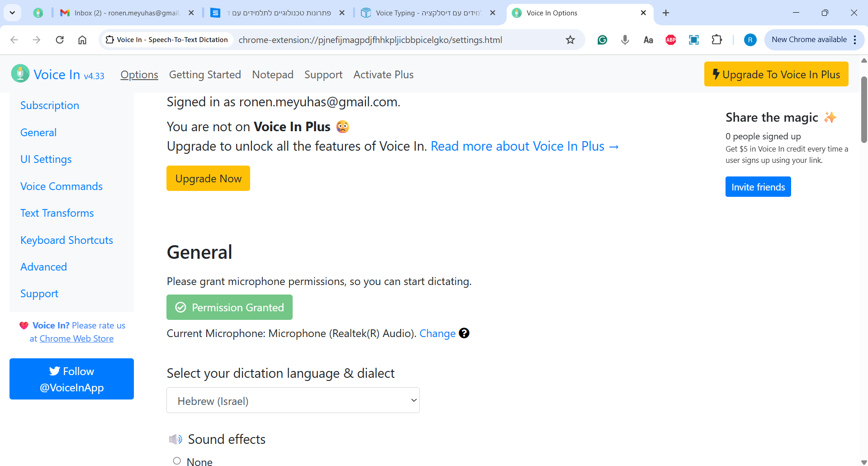Image resolution: width=868 pixels, height=466 pixels.
Task: Click the sparkle icon by Share the magic
Action: [830, 117]
